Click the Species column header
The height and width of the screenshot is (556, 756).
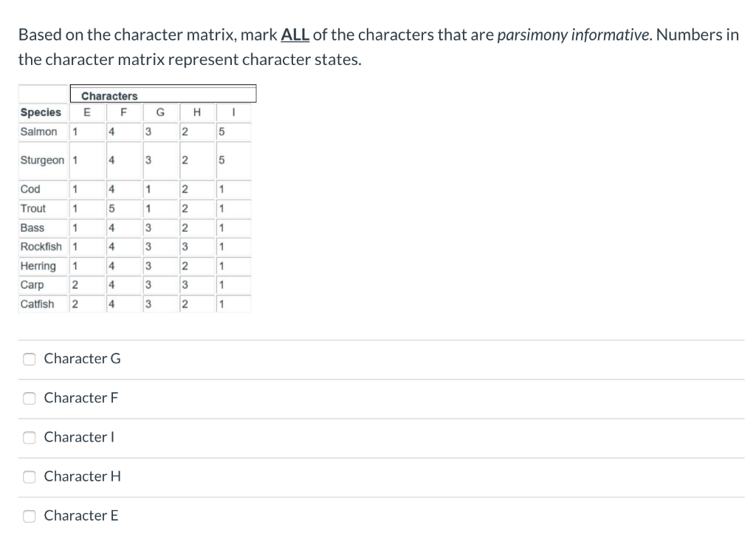point(40,112)
